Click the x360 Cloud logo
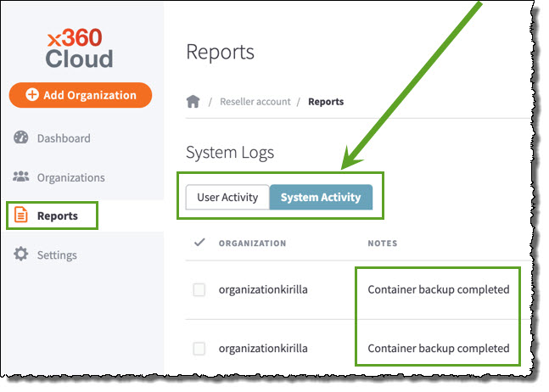This screenshot has width=549, height=392. pyautogui.click(x=80, y=48)
